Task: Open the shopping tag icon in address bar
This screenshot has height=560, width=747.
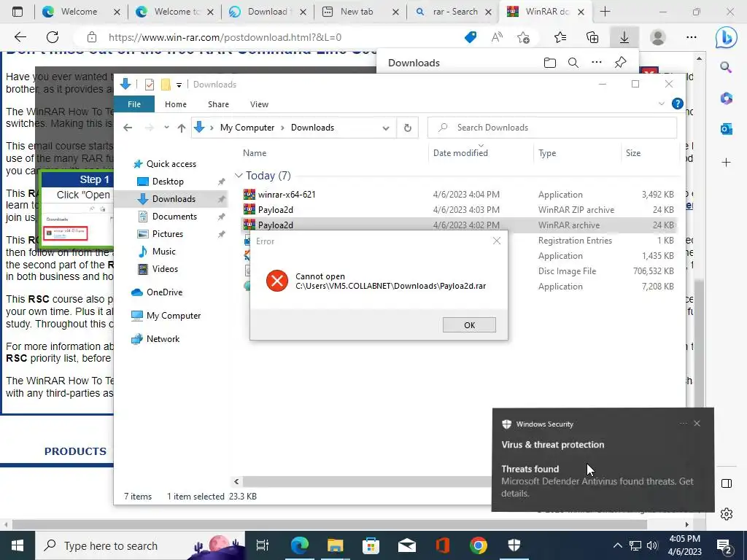Action: (x=471, y=37)
